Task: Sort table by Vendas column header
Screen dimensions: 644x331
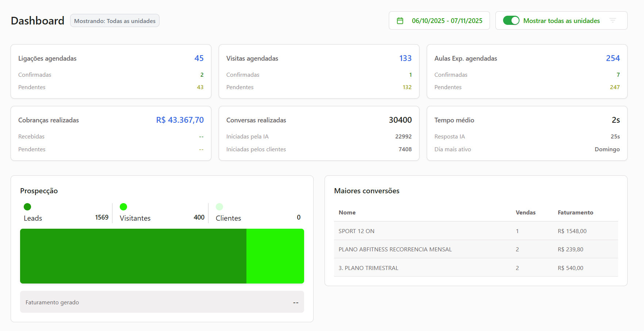Action: point(525,213)
